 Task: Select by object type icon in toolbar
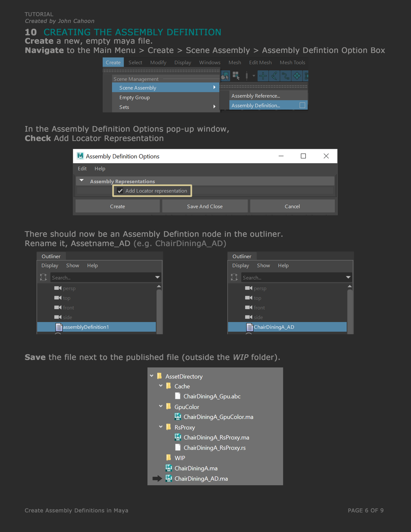(225, 76)
